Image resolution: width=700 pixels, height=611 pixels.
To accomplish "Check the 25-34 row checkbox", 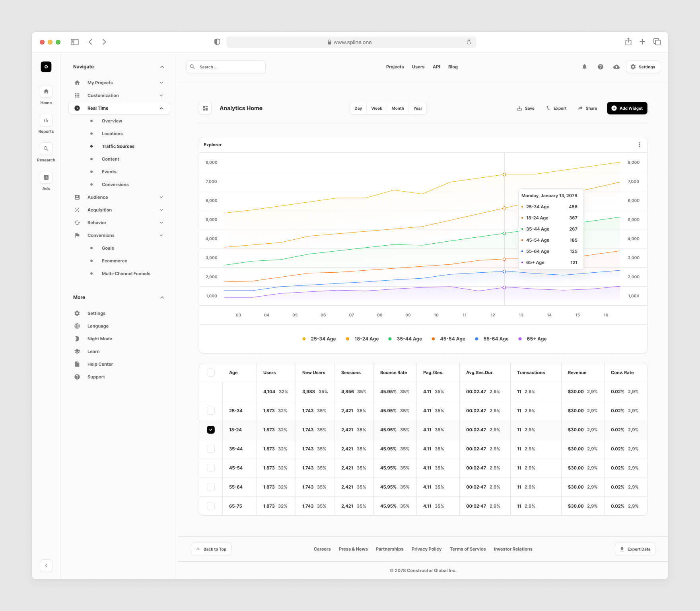I will click(211, 411).
